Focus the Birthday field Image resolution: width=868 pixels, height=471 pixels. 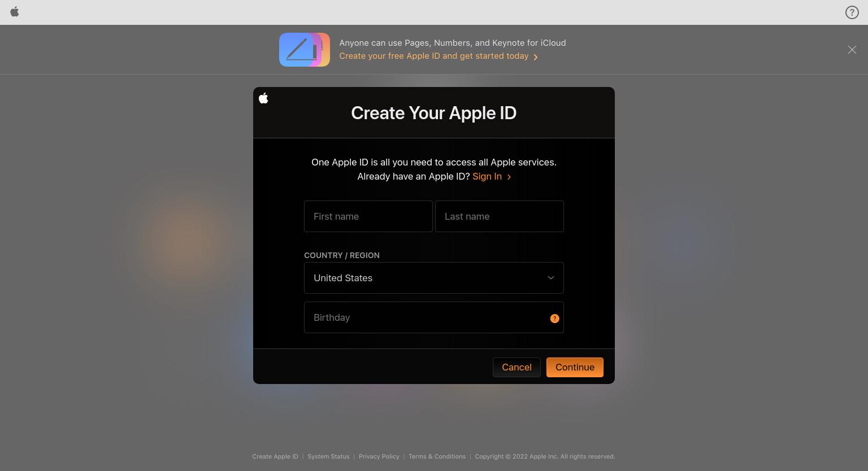pyautogui.click(x=434, y=317)
